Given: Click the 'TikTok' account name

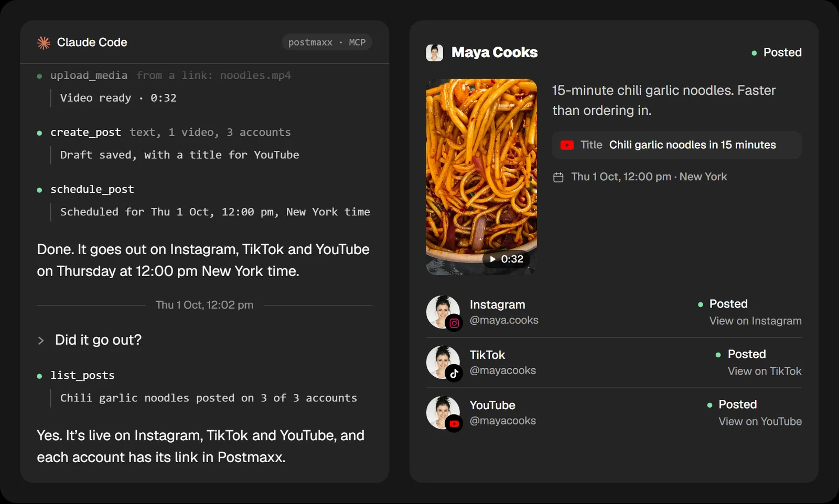Looking at the screenshot, I should (487, 355).
